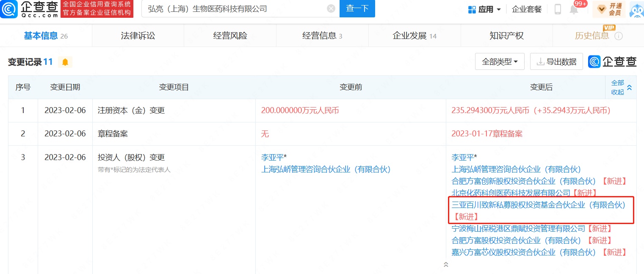The height and width of the screenshot is (274, 644).
Task: Open the 知识产权 tab
Action: pyautogui.click(x=506, y=36)
